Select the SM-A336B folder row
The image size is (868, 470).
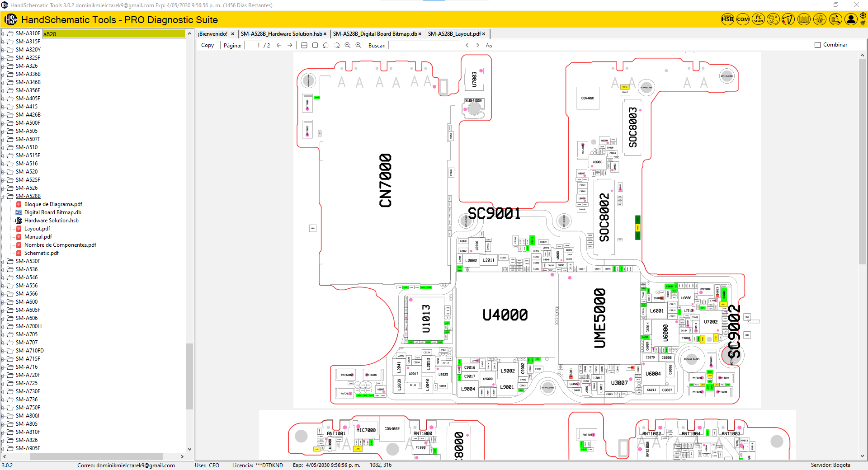coord(28,74)
